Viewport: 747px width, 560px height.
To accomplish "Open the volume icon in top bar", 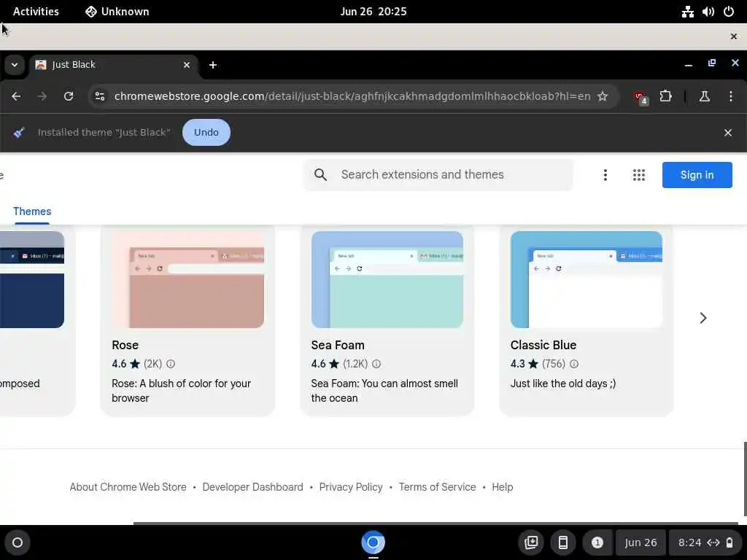I will 708,12.
